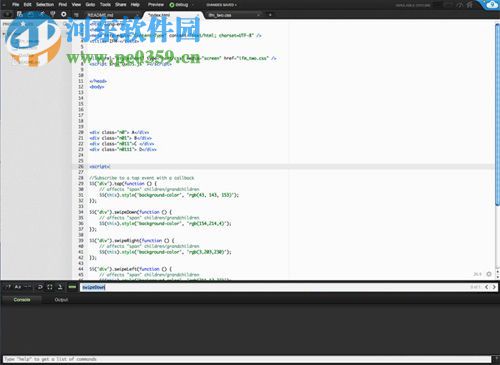Click the closing head tag on line 11
Screen dimensions: 500x365
tap(98, 81)
